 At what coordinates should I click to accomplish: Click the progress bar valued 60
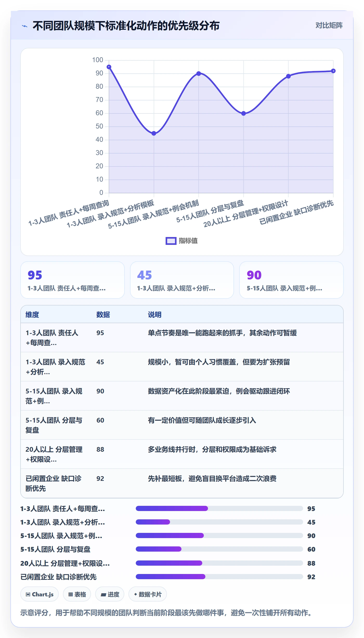coord(219,549)
